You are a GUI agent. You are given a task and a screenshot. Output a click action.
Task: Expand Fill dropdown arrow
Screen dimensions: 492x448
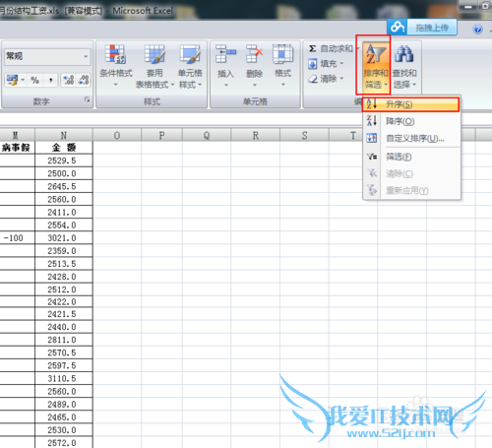coord(341,63)
